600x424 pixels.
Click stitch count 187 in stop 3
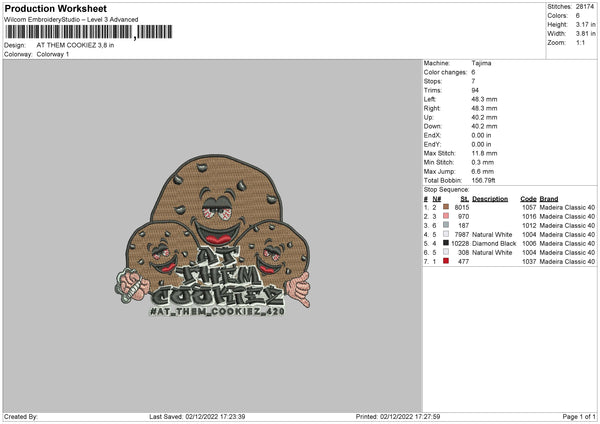point(463,226)
